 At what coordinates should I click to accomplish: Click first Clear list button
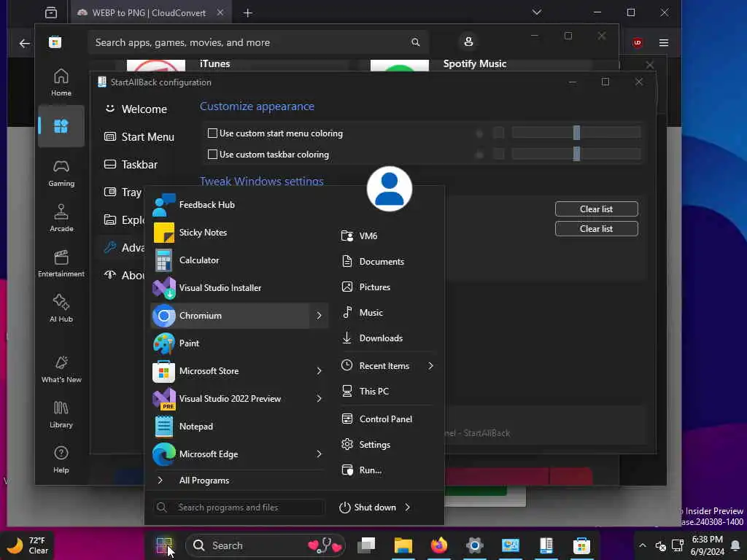pos(597,209)
